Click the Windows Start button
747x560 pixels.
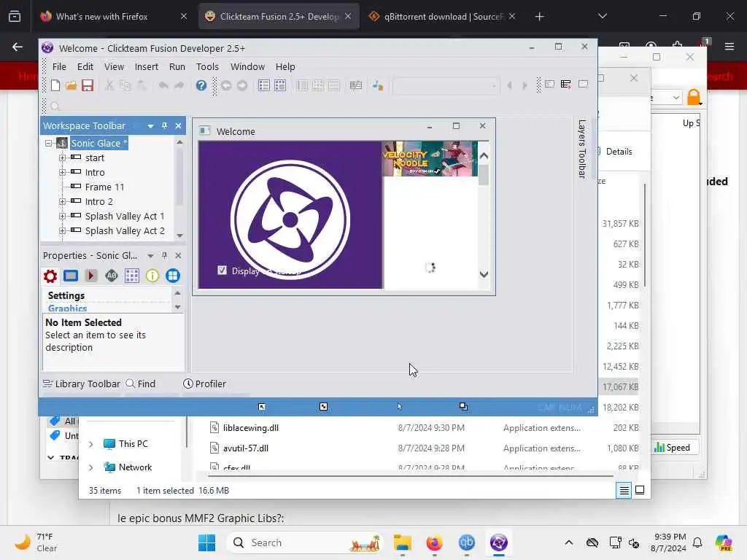(206, 542)
